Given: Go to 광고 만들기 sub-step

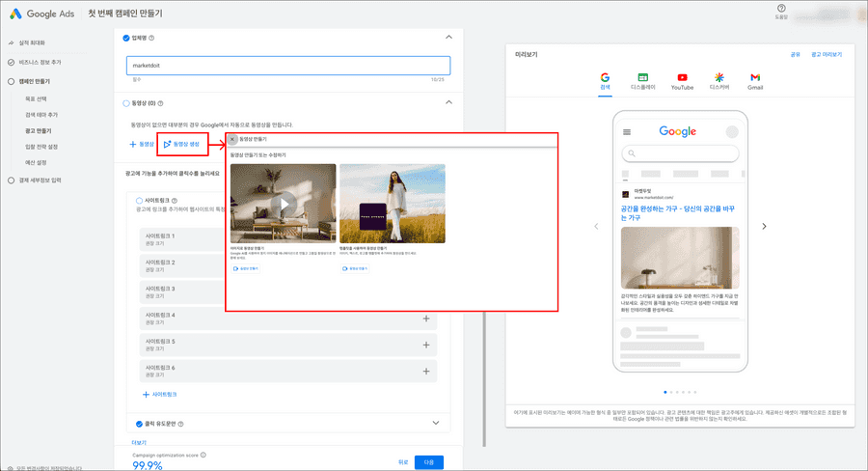Looking at the screenshot, I should (39, 131).
